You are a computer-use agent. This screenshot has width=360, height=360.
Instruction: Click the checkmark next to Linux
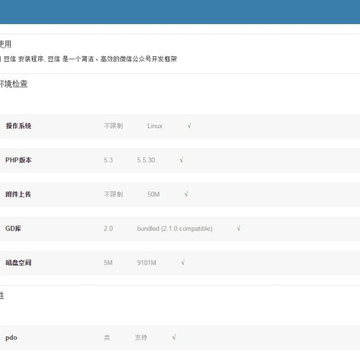[x=189, y=126]
